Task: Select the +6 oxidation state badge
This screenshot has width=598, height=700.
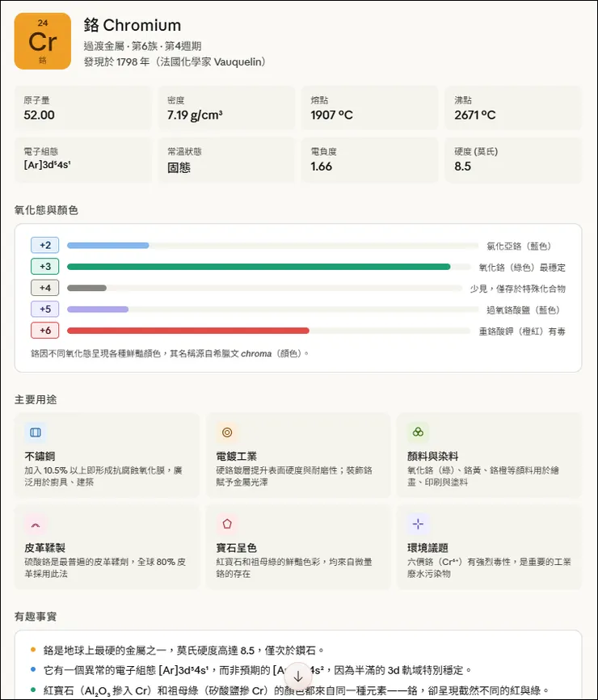Action: tap(45, 330)
